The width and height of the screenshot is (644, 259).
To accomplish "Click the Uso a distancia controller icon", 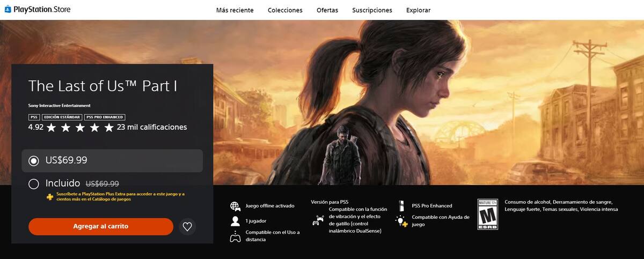I will click(x=235, y=236).
